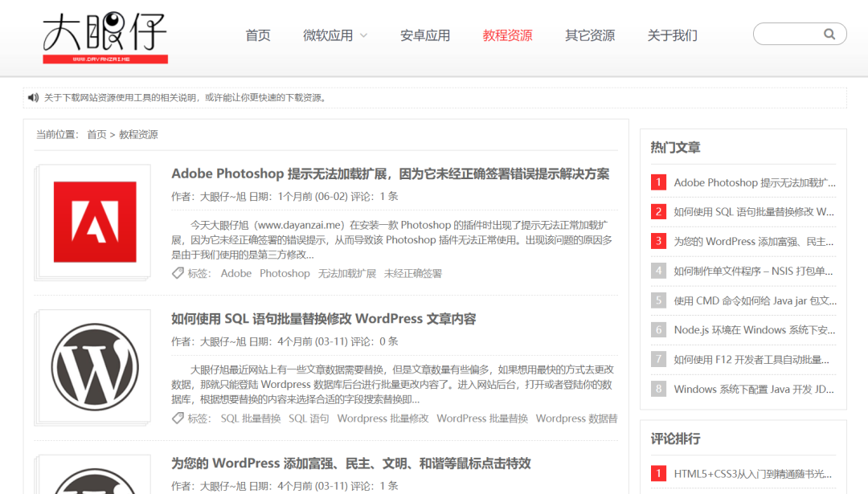Open hot article Windows 系统下配置 Java
The width and height of the screenshot is (868, 494).
pos(754,390)
